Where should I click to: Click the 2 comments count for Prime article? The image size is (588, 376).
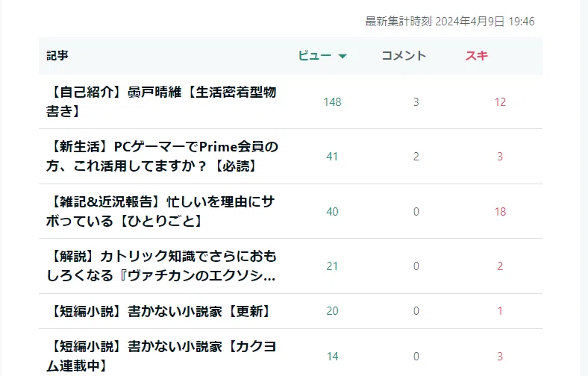[x=416, y=157]
